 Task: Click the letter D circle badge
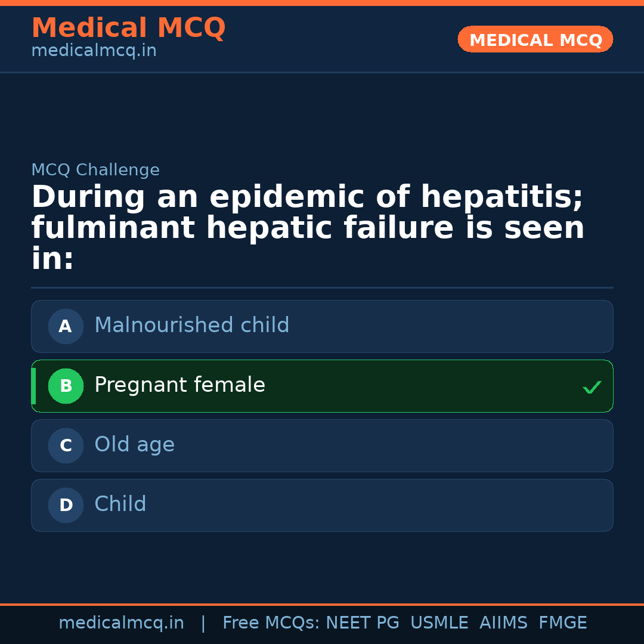pos(66,505)
